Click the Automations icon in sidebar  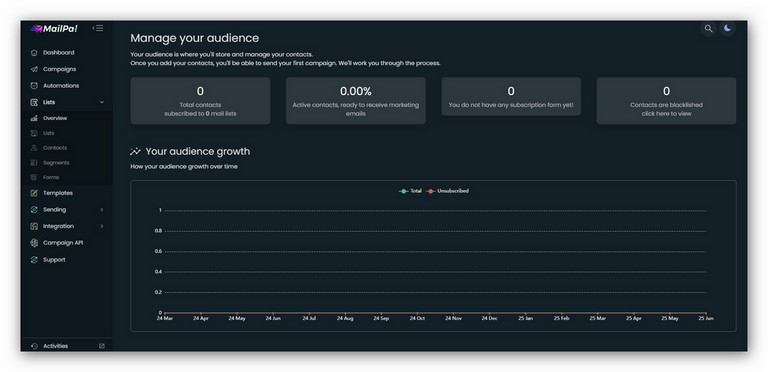[x=34, y=86]
